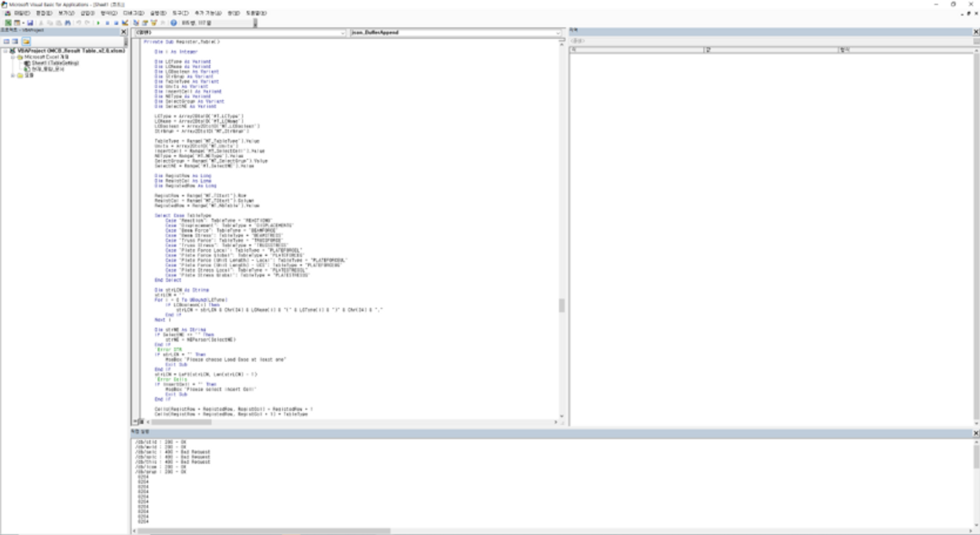Click the Cut scissors toolbar icon
This screenshot has width=980, height=535.
click(41, 23)
